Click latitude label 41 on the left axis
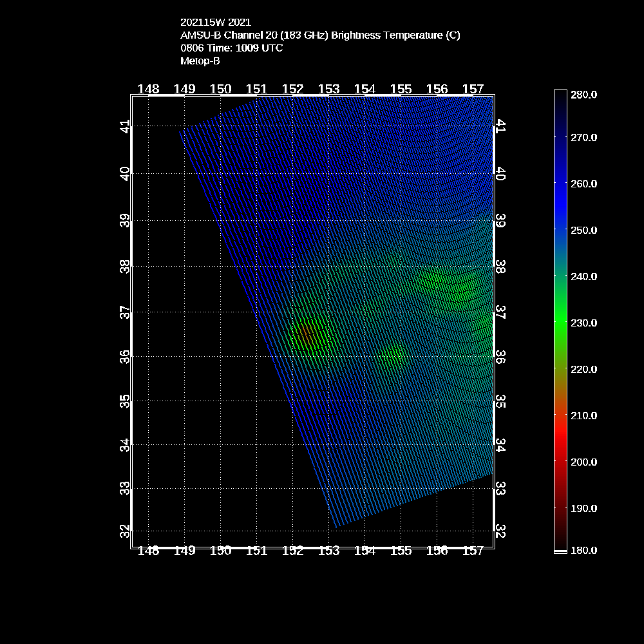Screen dimensions: 644x644 click(x=125, y=126)
